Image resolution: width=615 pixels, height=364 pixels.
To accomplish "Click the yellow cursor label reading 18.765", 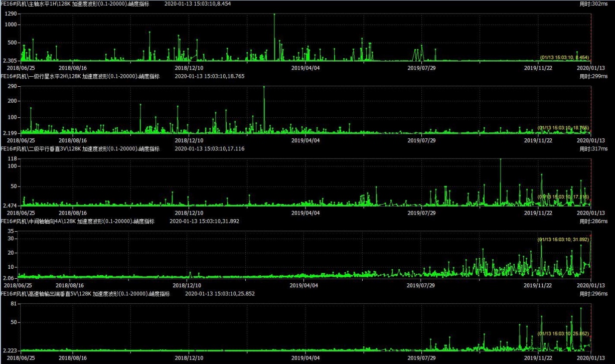I will [x=563, y=128].
